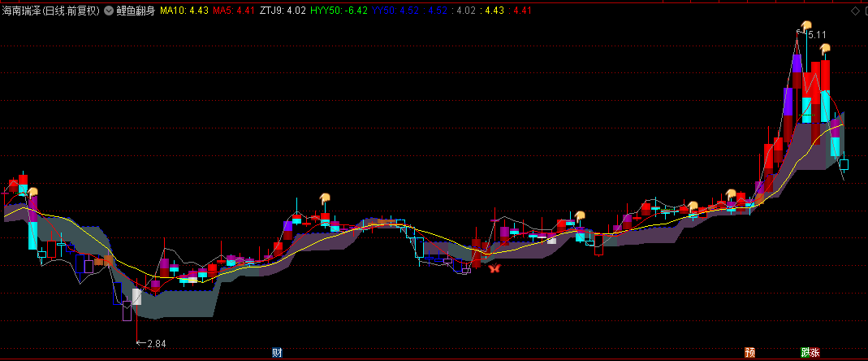Click the hand signal icon third from the right
Screen dimensions: 868x361
click(732, 194)
